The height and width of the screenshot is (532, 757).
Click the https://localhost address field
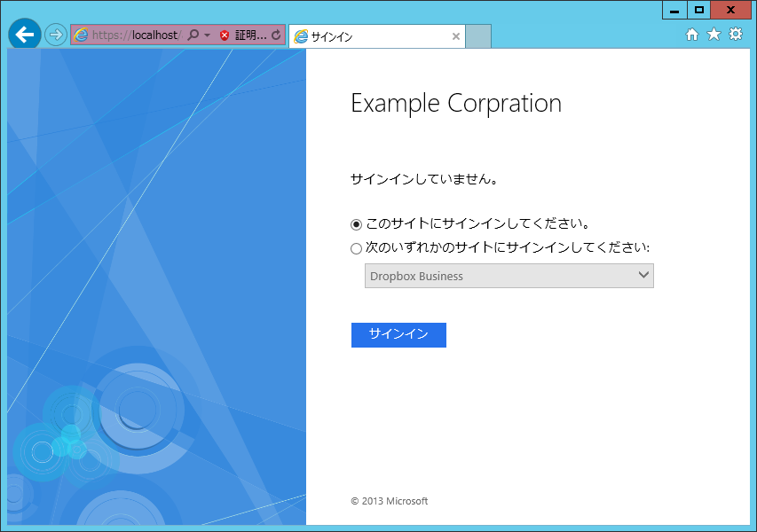pos(136,35)
